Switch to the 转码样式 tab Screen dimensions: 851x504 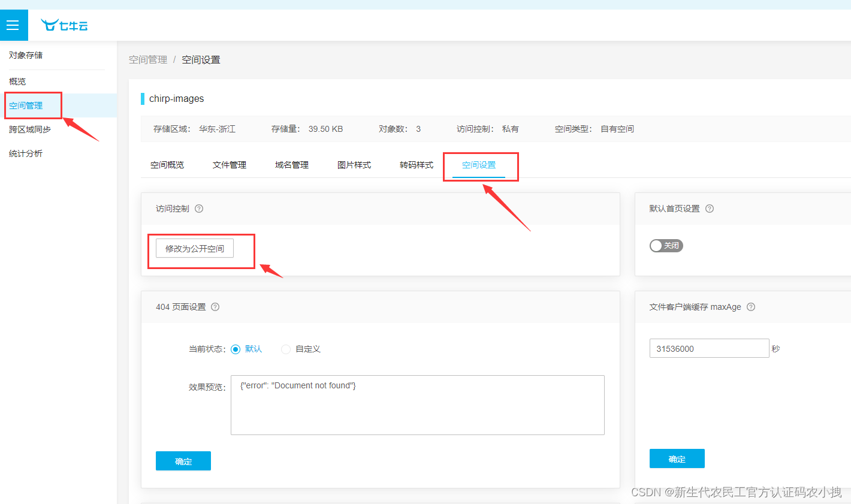(x=417, y=165)
